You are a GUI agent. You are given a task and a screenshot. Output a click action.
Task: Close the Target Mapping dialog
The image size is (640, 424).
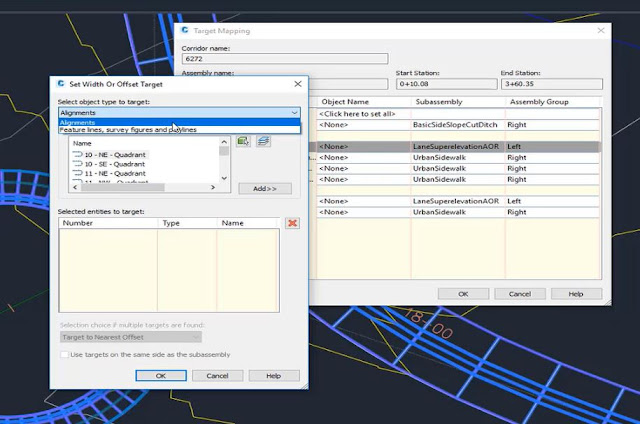tap(601, 31)
